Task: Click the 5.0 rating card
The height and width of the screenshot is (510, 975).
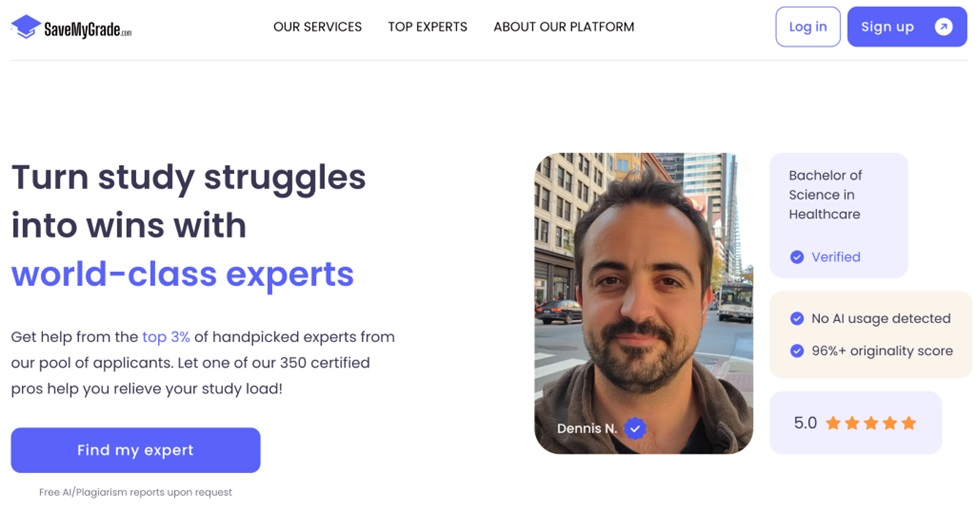Action: 855,423
